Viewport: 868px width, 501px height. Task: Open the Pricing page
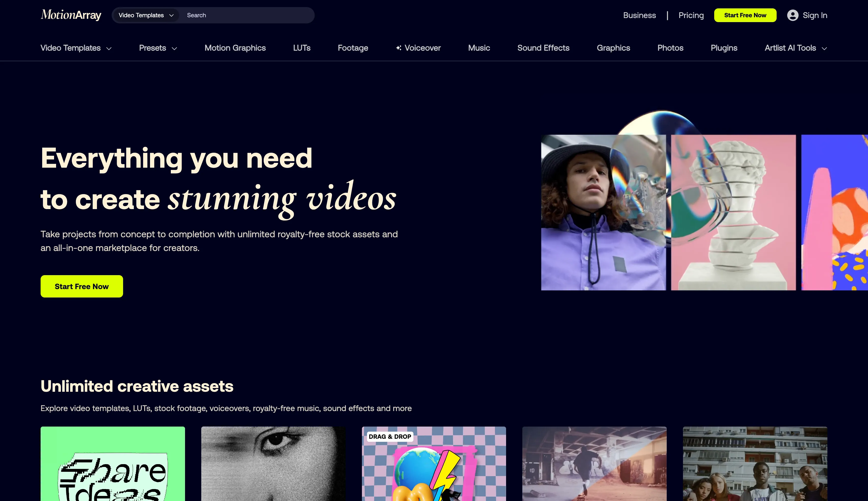coord(691,15)
